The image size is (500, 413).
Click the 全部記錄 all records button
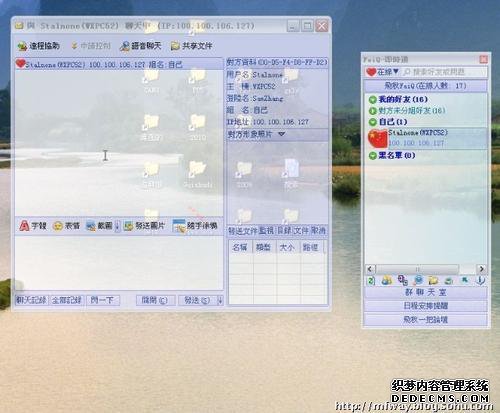click(67, 300)
